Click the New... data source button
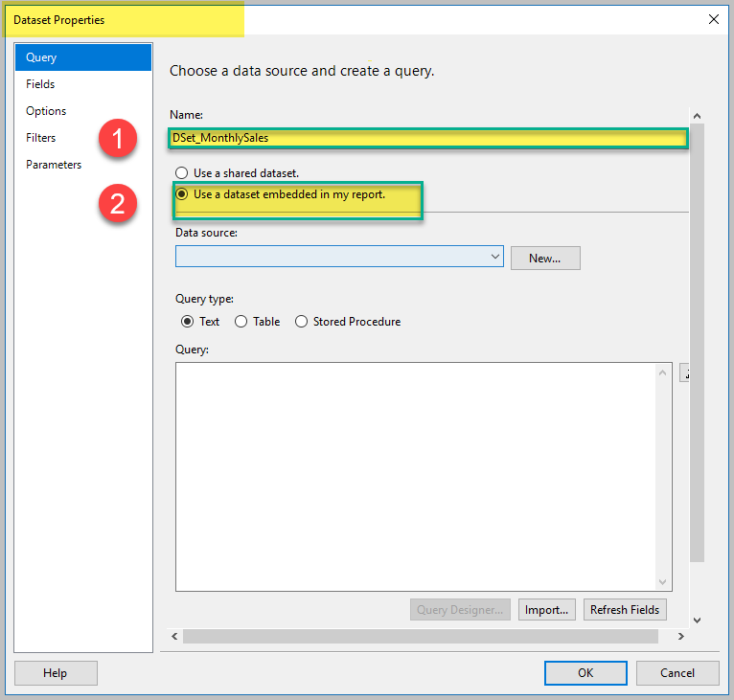The width and height of the screenshot is (734, 700). (x=545, y=259)
